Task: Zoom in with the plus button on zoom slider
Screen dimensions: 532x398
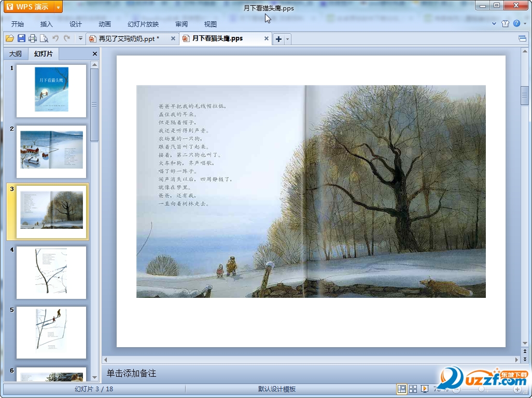Action: (x=517, y=389)
